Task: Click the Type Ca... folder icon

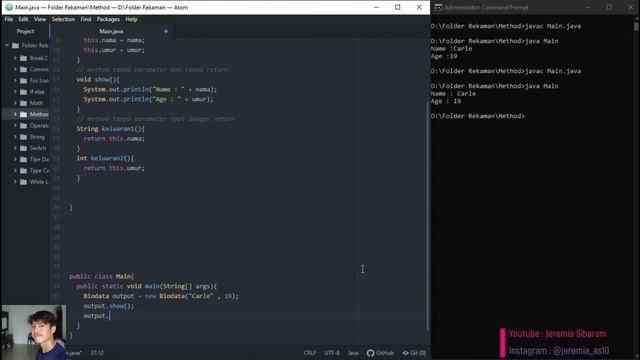Action: (x=23, y=171)
